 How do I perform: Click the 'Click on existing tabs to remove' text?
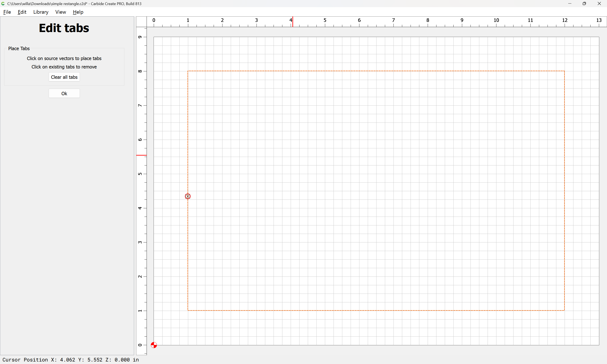64,67
